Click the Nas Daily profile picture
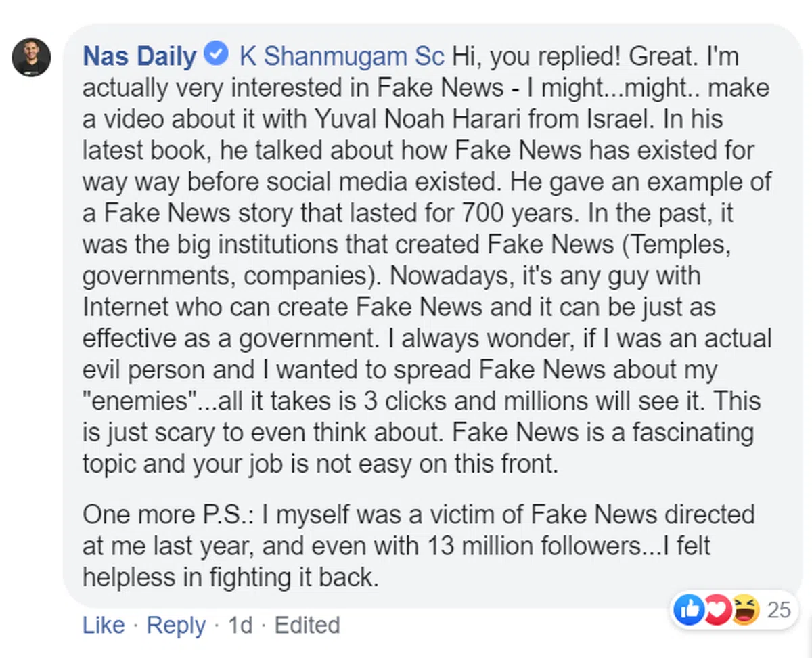 coord(31,58)
